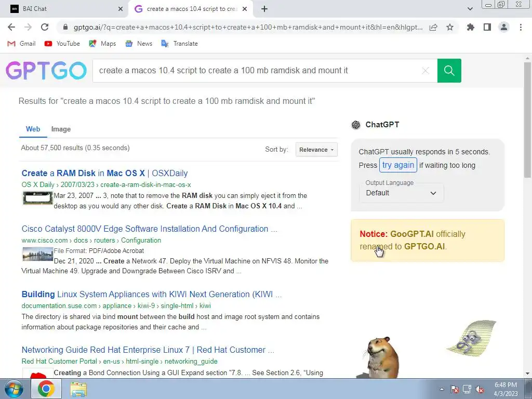Bookmark this page with the star icon

point(450,27)
